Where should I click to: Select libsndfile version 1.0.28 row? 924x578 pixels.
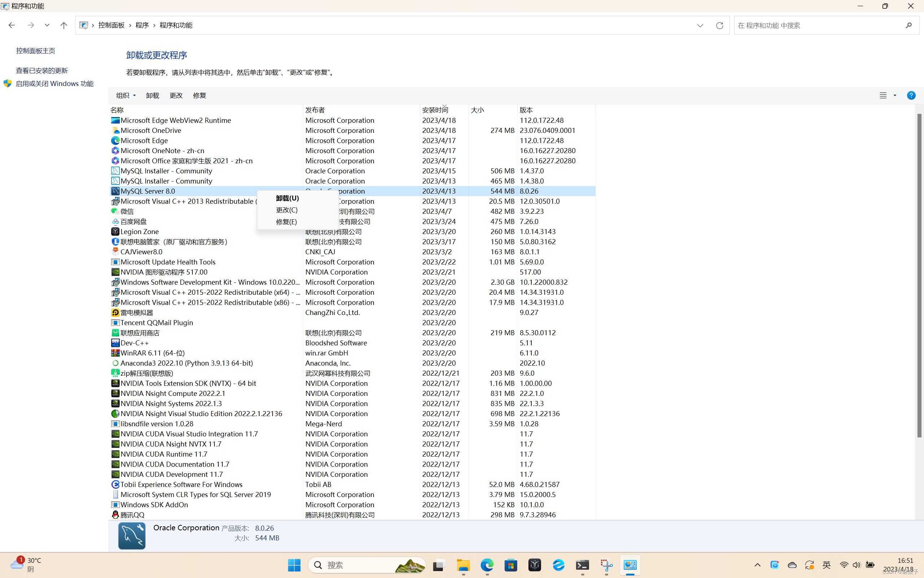click(352, 424)
